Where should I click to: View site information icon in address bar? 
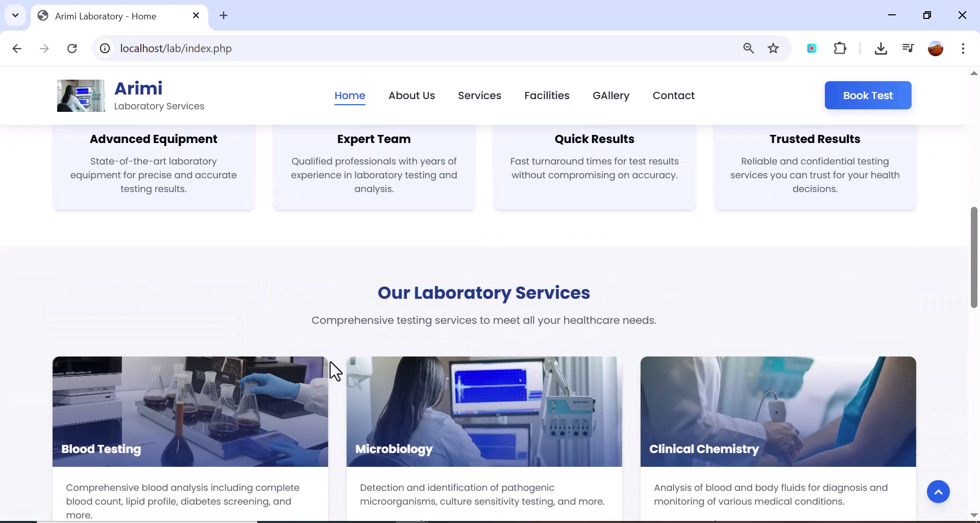[x=105, y=49]
